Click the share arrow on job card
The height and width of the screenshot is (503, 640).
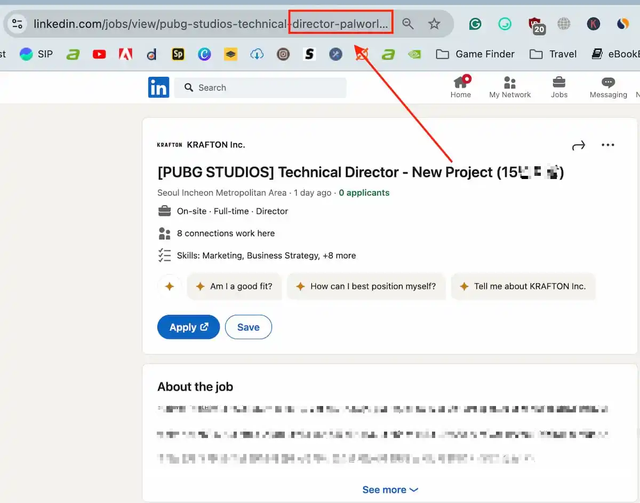click(578, 145)
